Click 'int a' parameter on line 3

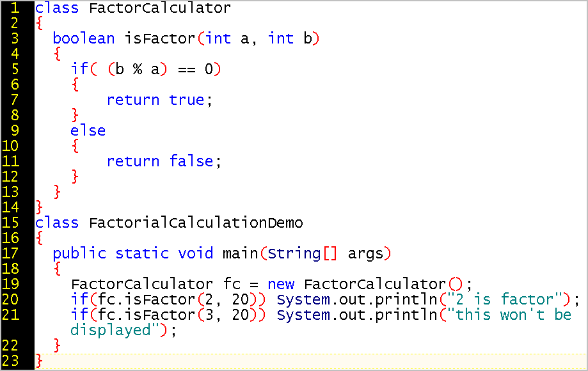coord(227,38)
